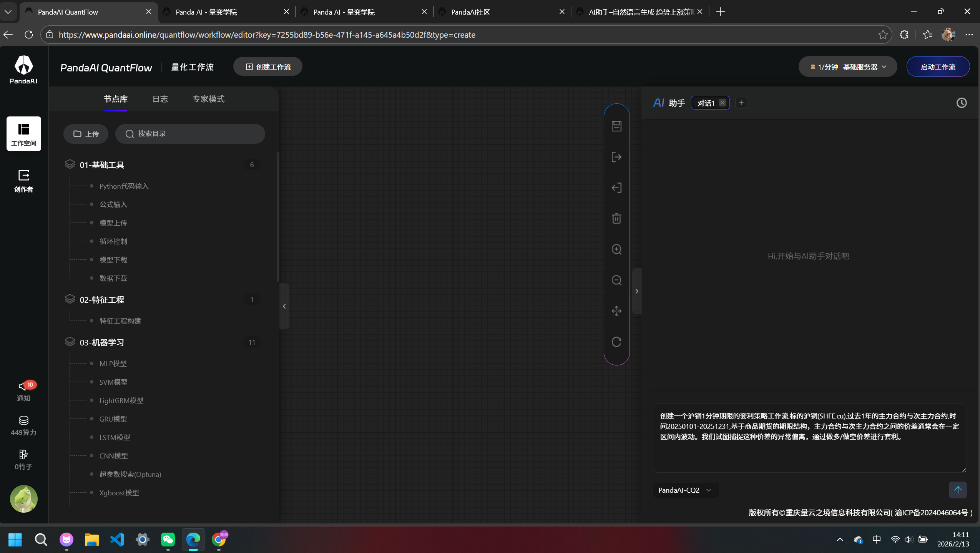980x553 pixels.
Task: Add a new AI conversation tab
Action: (741, 103)
